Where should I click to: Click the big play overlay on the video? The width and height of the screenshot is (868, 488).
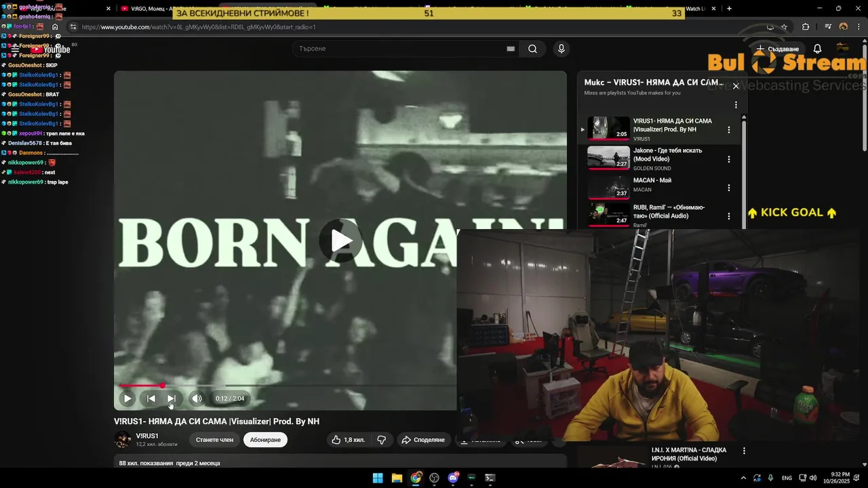[x=341, y=241]
